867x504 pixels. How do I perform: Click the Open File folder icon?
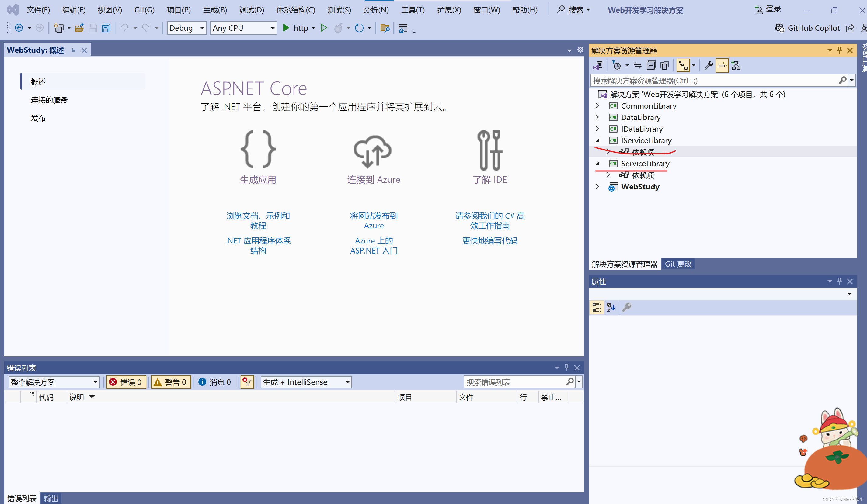[x=79, y=28]
